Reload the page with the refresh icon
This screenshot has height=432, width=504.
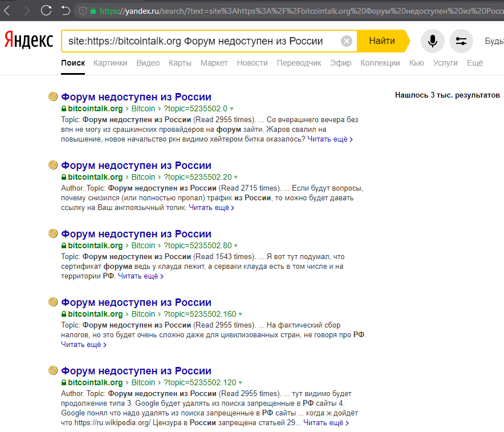(46, 10)
